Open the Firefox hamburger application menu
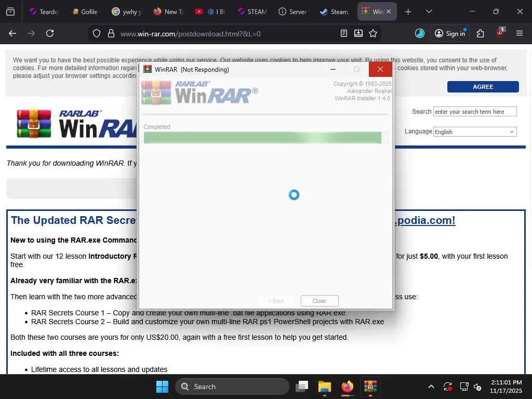 pyautogui.click(x=520, y=33)
